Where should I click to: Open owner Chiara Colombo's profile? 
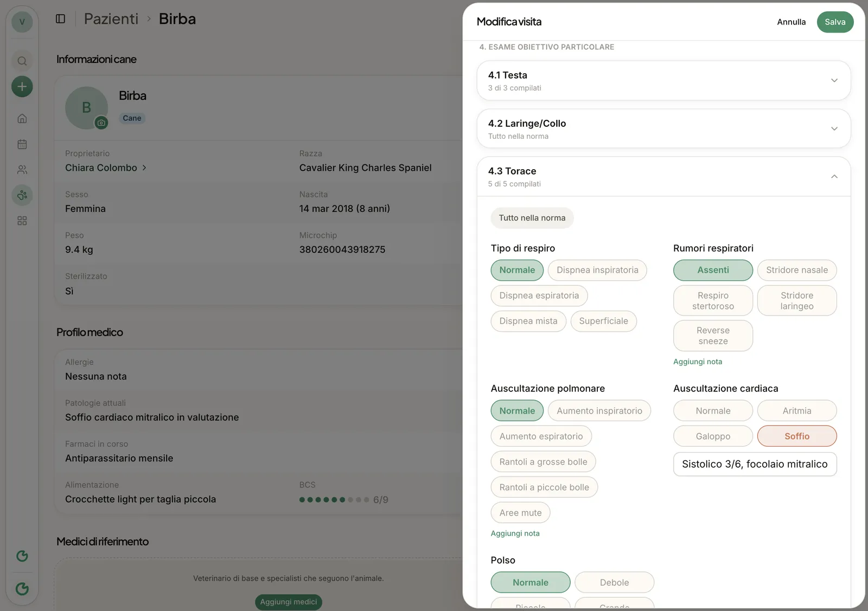pyautogui.click(x=106, y=168)
